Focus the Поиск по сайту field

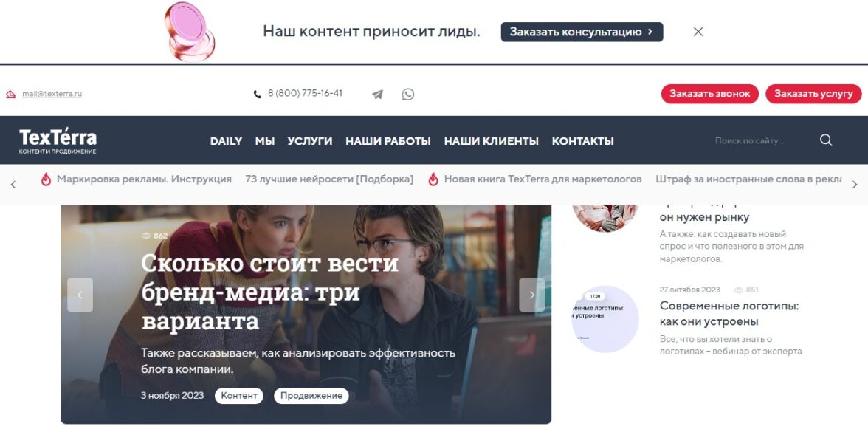point(763,140)
